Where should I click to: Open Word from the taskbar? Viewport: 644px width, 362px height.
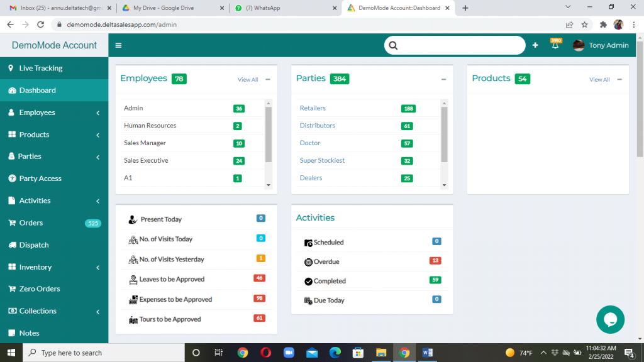[427, 353]
